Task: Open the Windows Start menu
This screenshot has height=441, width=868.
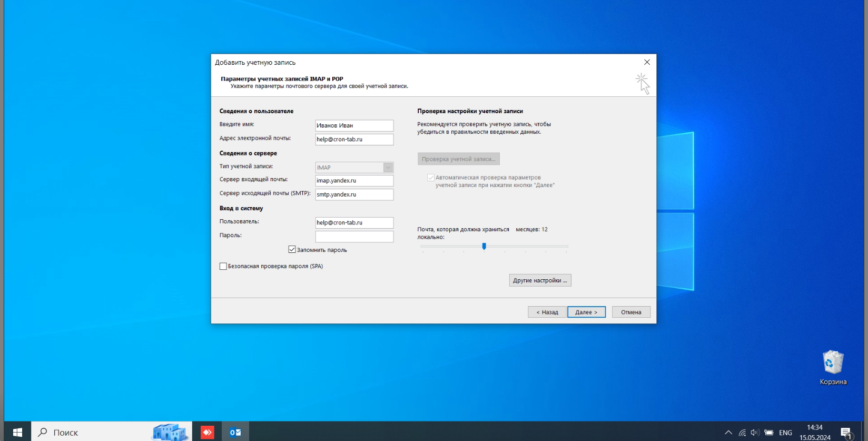Action: click(17, 432)
